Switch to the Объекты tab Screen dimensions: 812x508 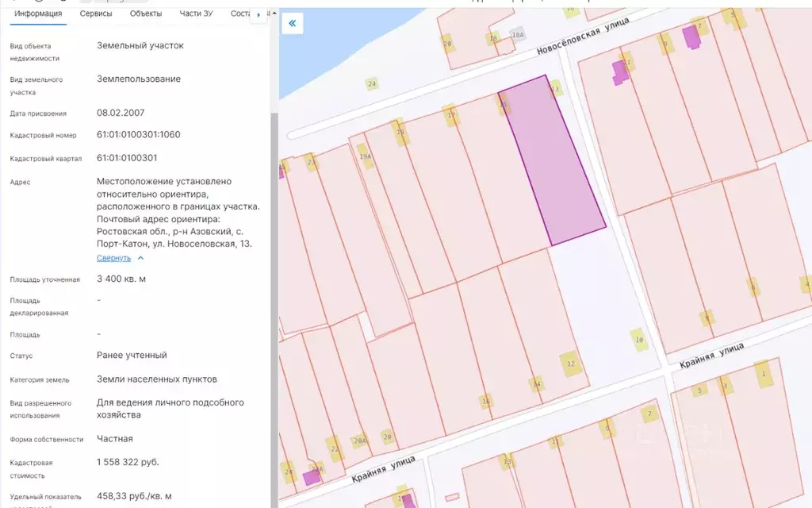click(146, 13)
